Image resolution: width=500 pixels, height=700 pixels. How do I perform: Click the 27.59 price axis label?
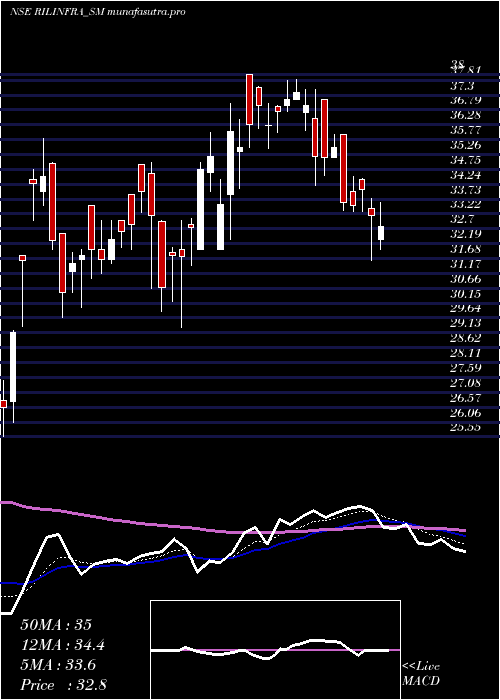coord(465,368)
